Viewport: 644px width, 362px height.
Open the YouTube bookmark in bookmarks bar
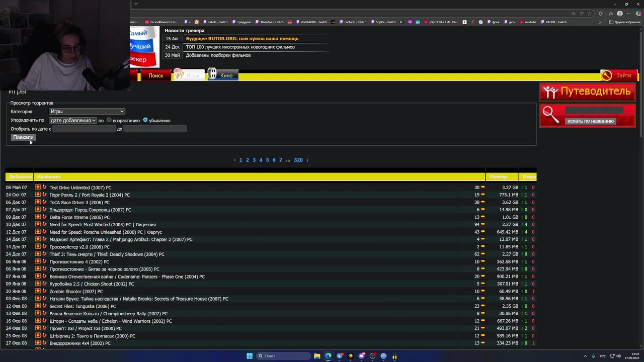pos(528,22)
